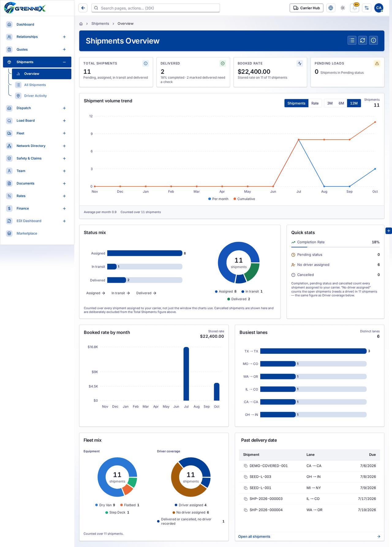The image size is (392, 547).
Task: Switch trend chart to Shipments view
Action: [296, 103]
